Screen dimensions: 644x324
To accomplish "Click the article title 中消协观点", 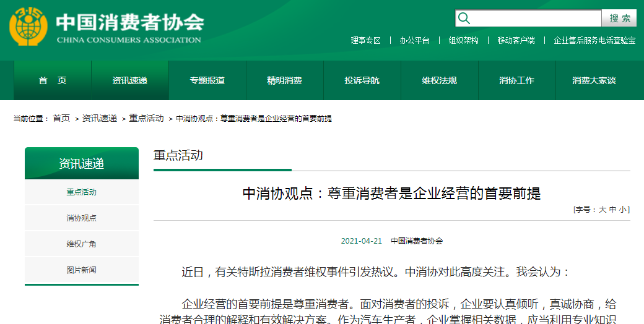I will tap(391, 193).
